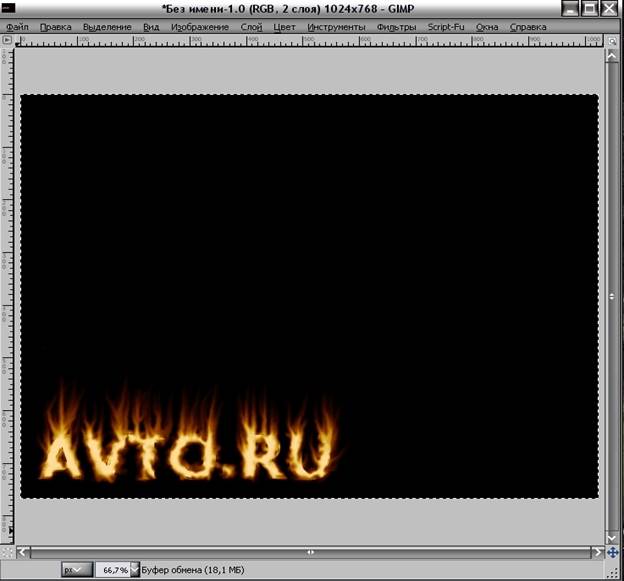624x581 pixels.
Task: Click the vertical scrollbar up arrow
Action: point(612,57)
